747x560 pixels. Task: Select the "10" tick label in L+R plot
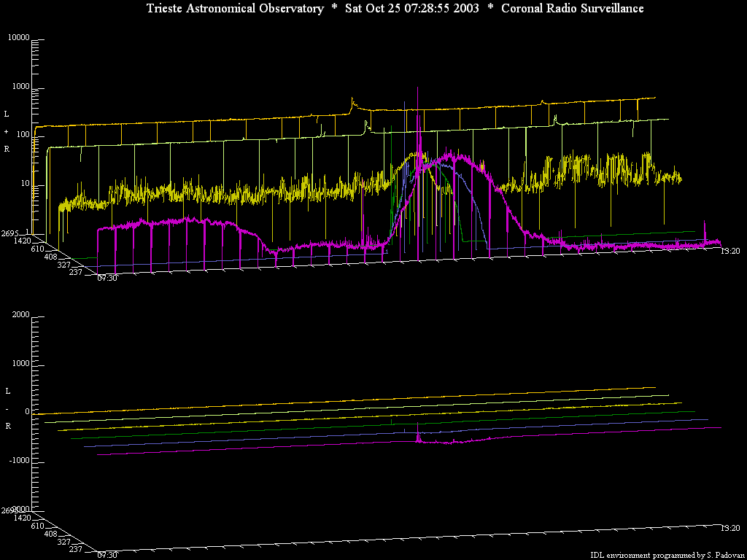(x=26, y=184)
